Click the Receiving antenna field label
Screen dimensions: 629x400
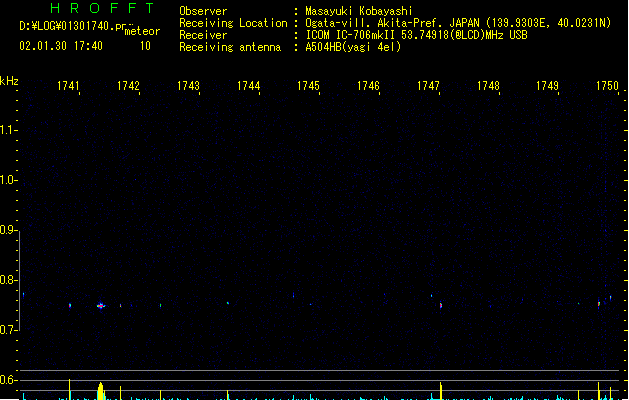click(x=230, y=47)
